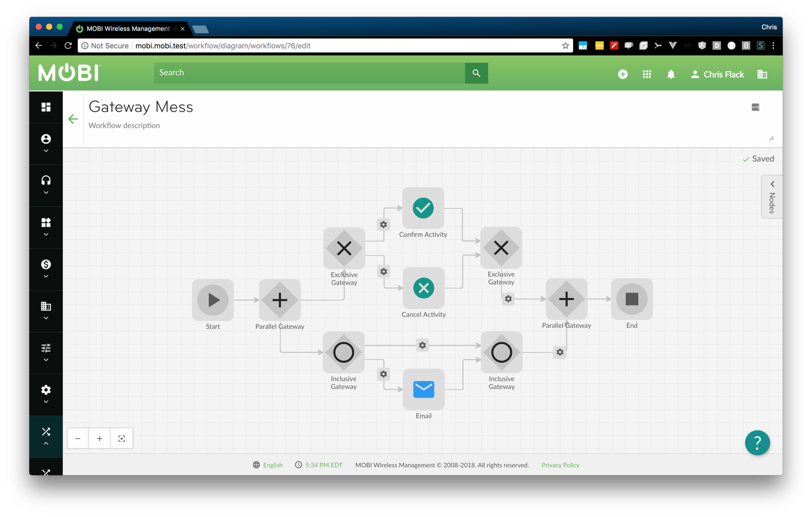Image resolution: width=812 pixels, height=517 pixels.
Task: Expand the Nodes side panel
Action: [x=772, y=197]
